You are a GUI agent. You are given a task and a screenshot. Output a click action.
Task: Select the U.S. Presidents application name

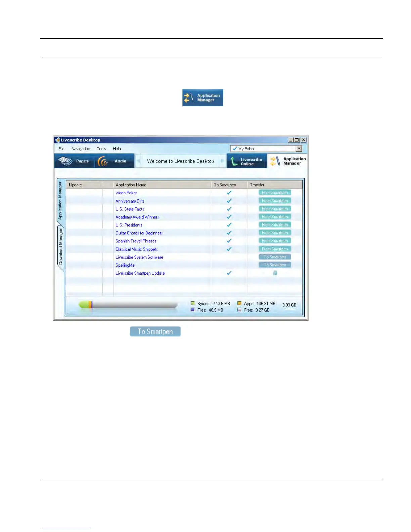tap(129, 225)
